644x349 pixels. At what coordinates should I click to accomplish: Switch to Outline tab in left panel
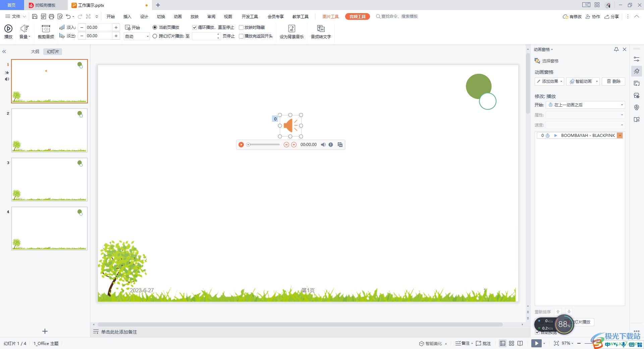pyautogui.click(x=35, y=51)
